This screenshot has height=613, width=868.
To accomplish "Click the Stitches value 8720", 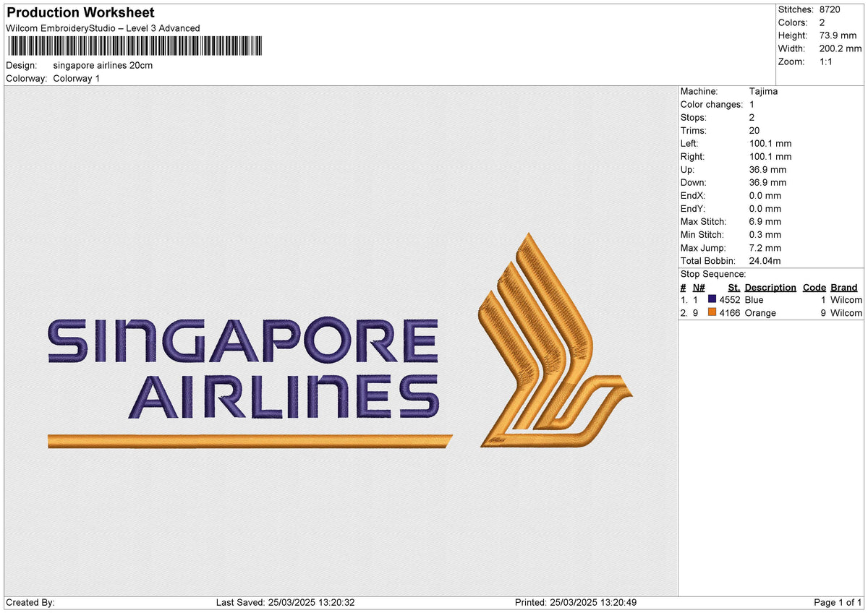I will 830,9.
